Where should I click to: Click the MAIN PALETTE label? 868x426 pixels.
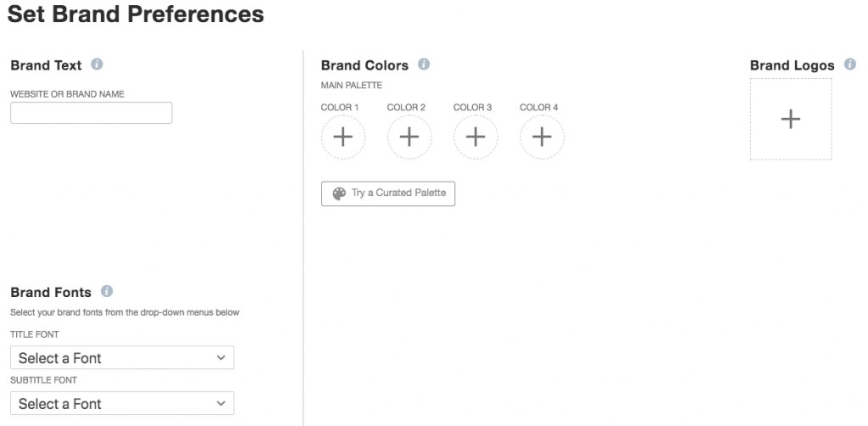352,86
